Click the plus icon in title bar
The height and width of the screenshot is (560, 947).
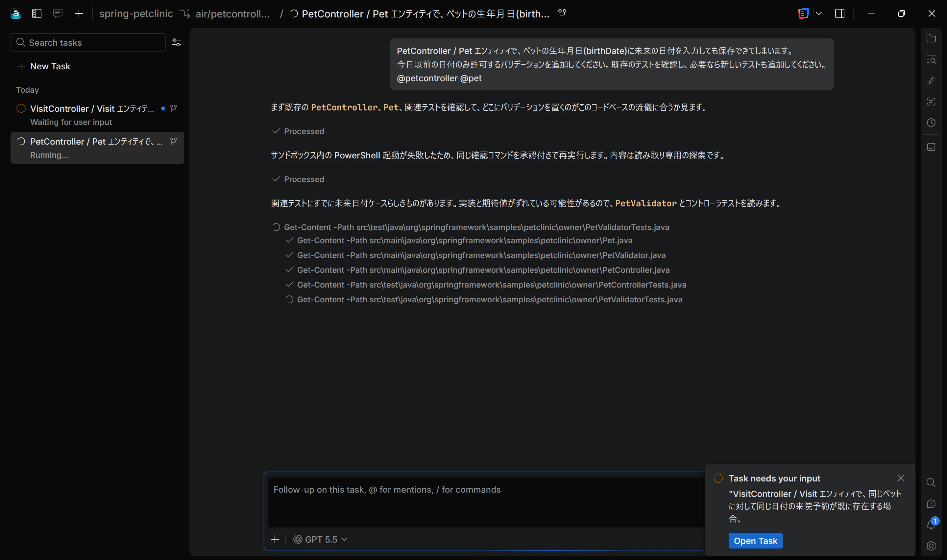coord(79,13)
